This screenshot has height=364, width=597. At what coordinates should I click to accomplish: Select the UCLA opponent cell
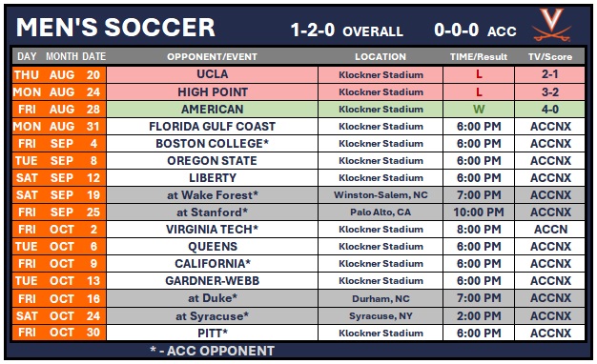click(x=212, y=74)
